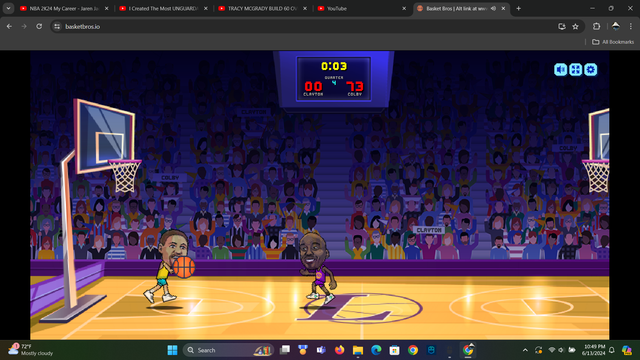The image size is (640, 360).
Task: Open File Explorer from the taskbar
Action: pyautogui.click(x=358, y=350)
